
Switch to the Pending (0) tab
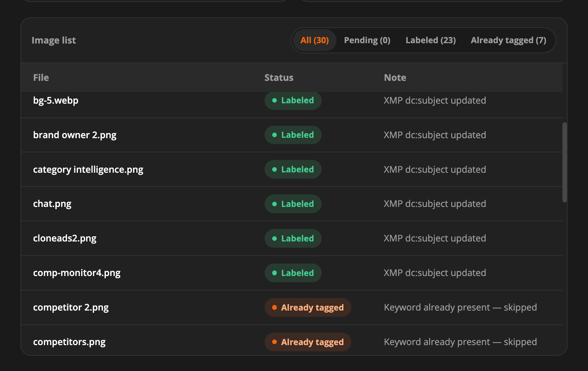(x=367, y=40)
